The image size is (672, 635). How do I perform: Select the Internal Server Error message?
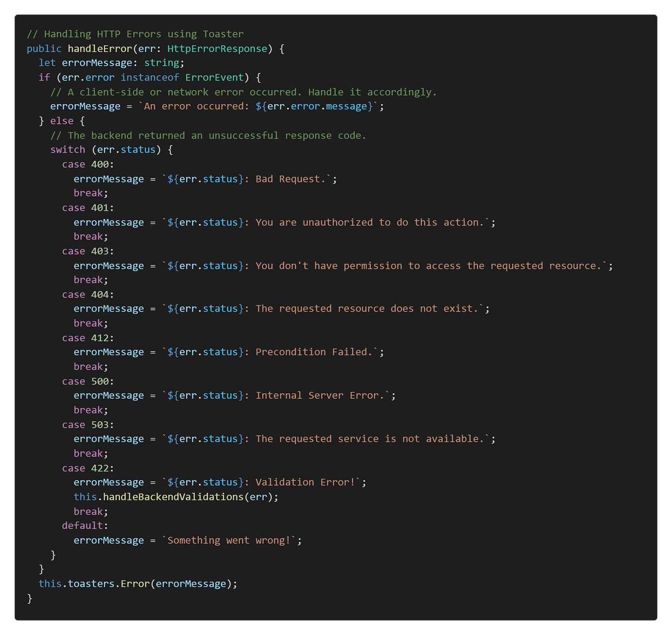pos(322,395)
